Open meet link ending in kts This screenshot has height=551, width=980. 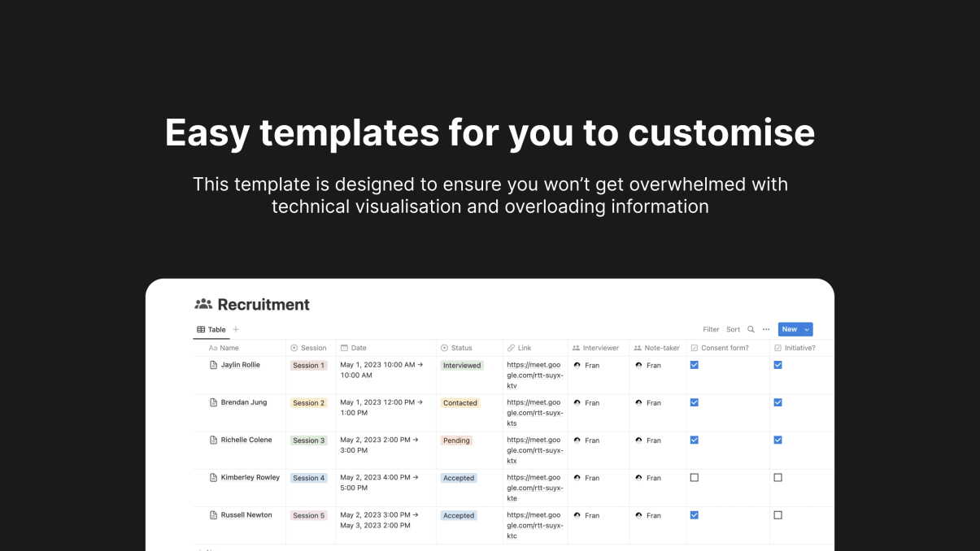tap(534, 413)
